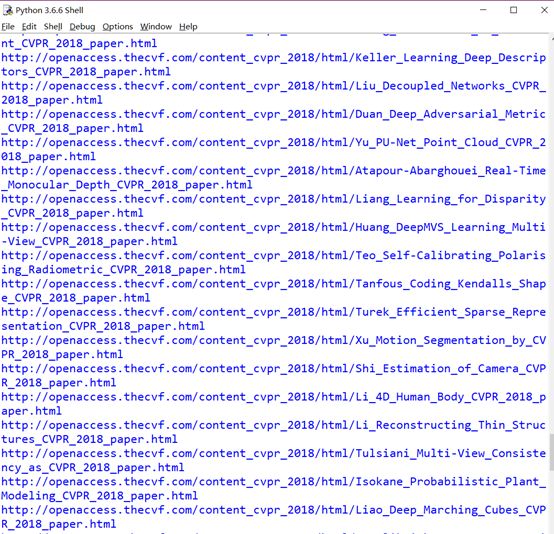Click the Python Shell title bar icon
Screen dimensions: 554x534
point(7,10)
